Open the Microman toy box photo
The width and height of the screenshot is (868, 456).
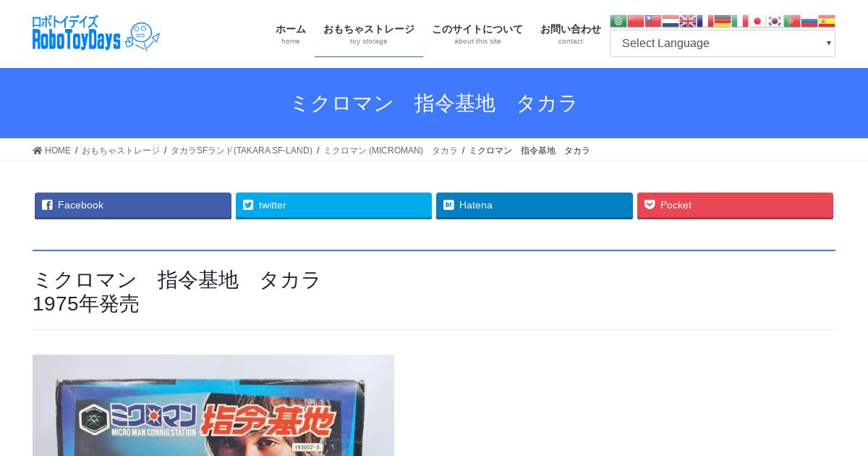coord(213,405)
